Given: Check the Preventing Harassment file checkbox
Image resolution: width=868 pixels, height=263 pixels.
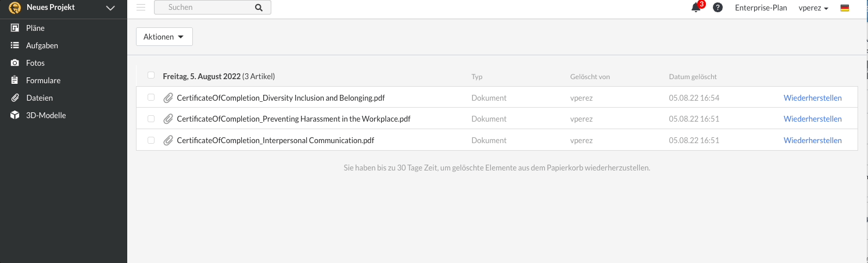Looking at the screenshot, I should click(x=151, y=119).
